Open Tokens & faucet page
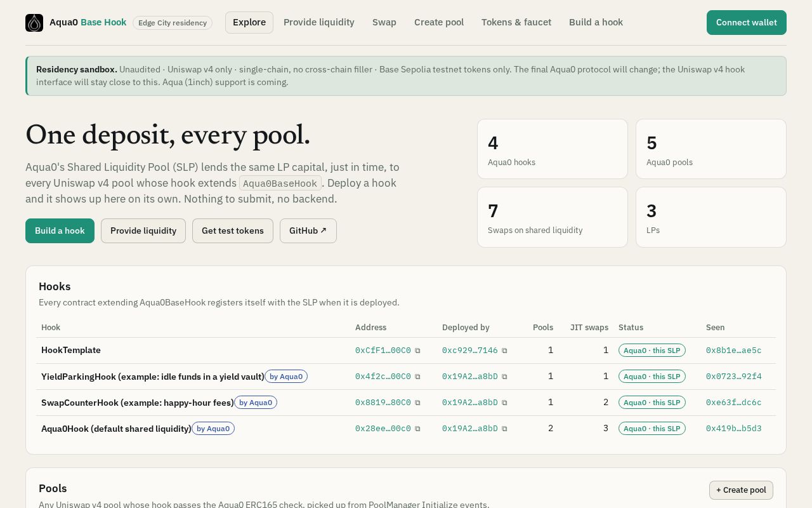The height and width of the screenshot is (508, 812). (x=516, y=22)
